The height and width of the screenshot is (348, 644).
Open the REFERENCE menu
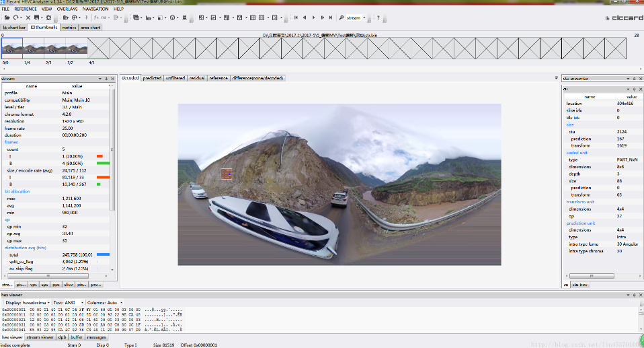pos(26,9)
